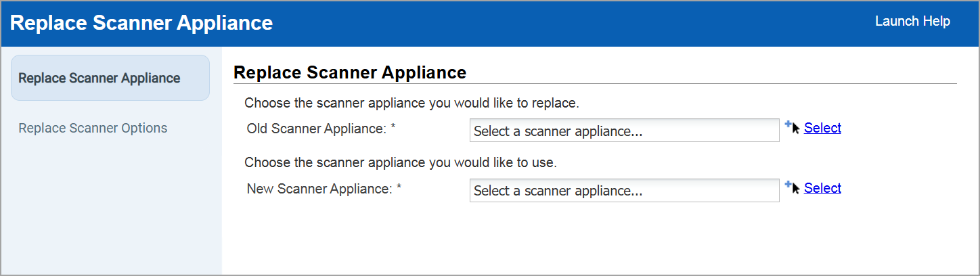Click the required asterisk after Old Scanner Appliance
The width and height of the screenshot is (980, 276).
point(393,129)
